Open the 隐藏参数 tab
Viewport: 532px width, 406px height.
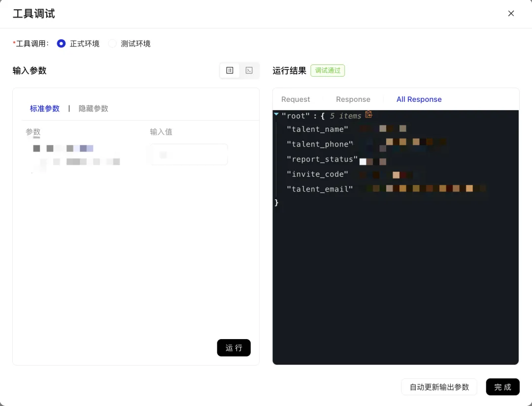pos(93,108)
